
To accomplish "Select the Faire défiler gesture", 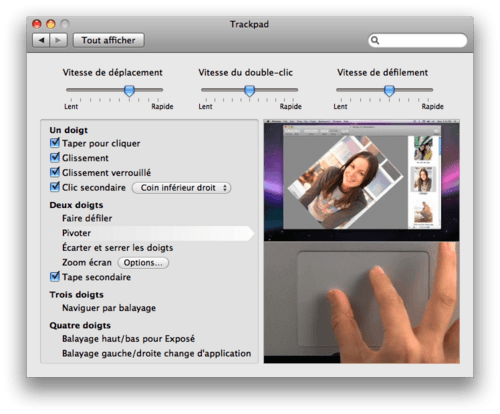I will pyautogui.click(x=87, y=218).
